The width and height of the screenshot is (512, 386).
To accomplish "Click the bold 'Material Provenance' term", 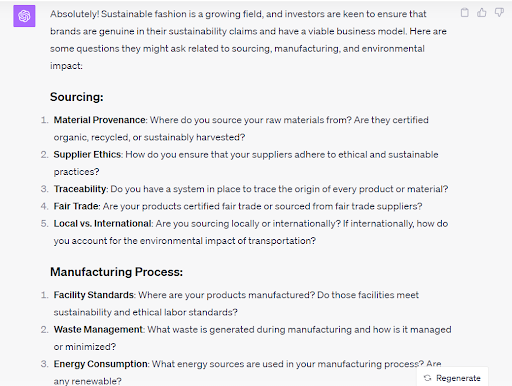I will (x=100, y=120).
